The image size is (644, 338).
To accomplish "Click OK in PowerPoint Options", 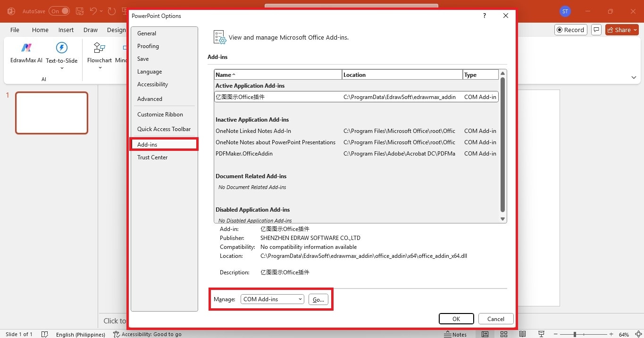I will (456, 319).
